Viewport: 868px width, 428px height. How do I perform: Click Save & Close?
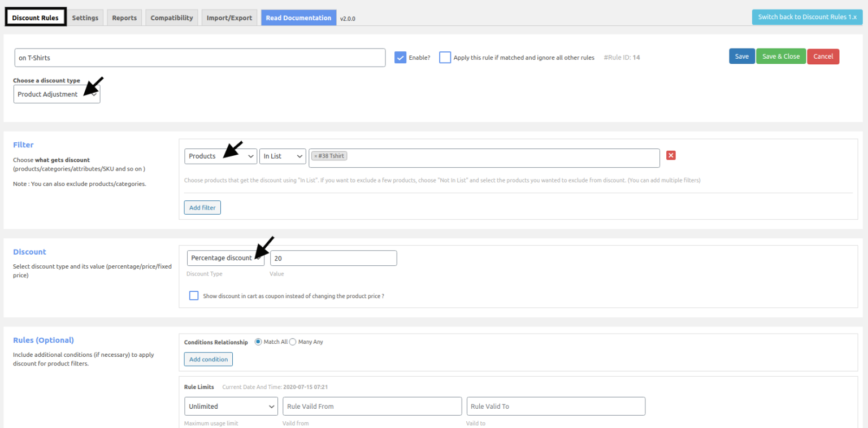click(781, 56)
